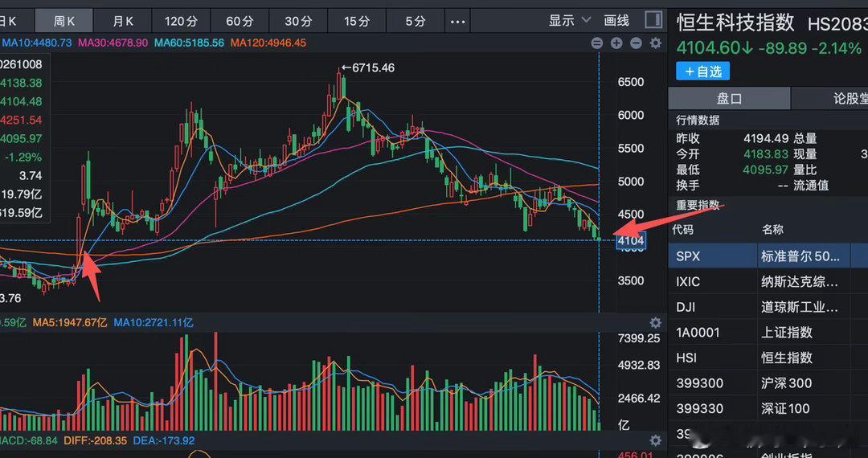The height and width of the screenshot is (458, 868).
Task: Open MACD panel settings gear icon
Action: (656, 441)
